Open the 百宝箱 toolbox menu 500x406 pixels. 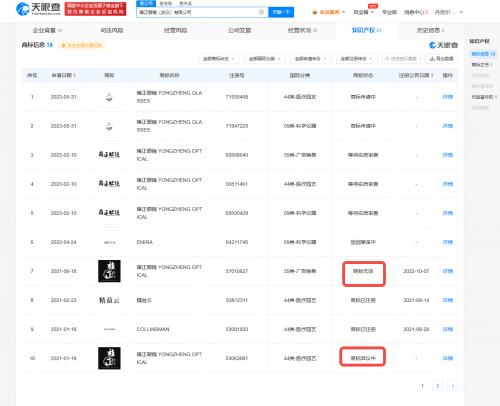click(363, 12)
